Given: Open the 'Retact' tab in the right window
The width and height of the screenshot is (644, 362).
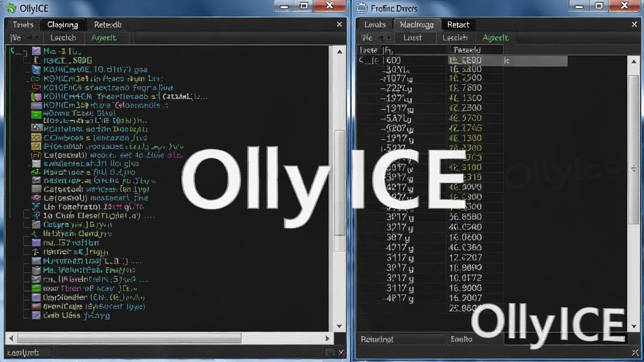Looking at the screenshot, I should pos(458,25).
